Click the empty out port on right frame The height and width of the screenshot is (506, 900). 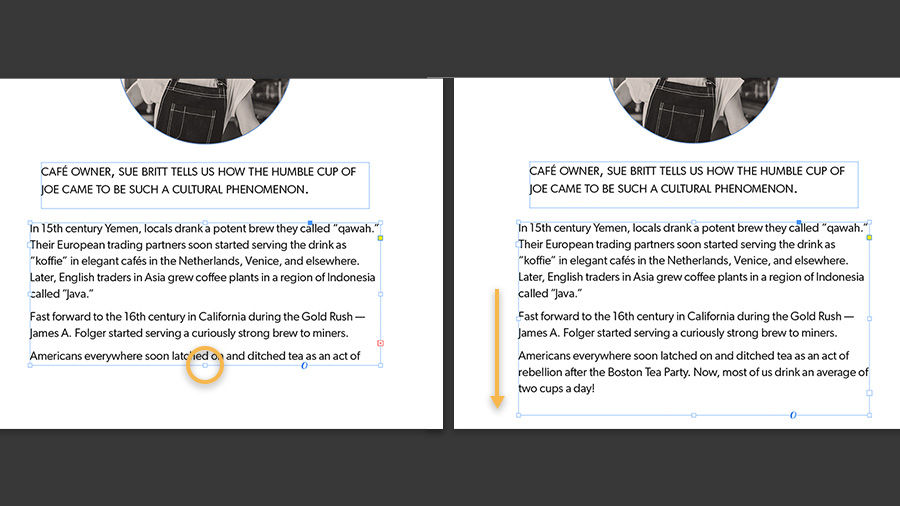[869, 393]
